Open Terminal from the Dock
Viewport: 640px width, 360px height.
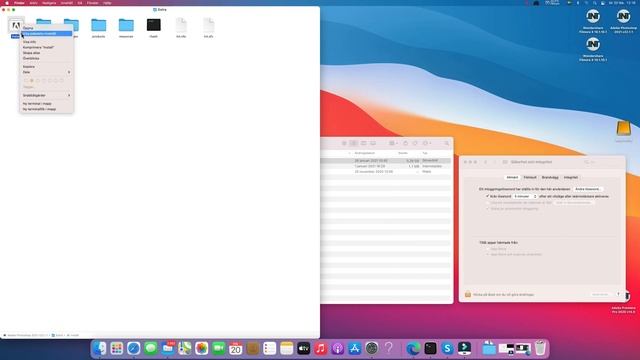430,348
